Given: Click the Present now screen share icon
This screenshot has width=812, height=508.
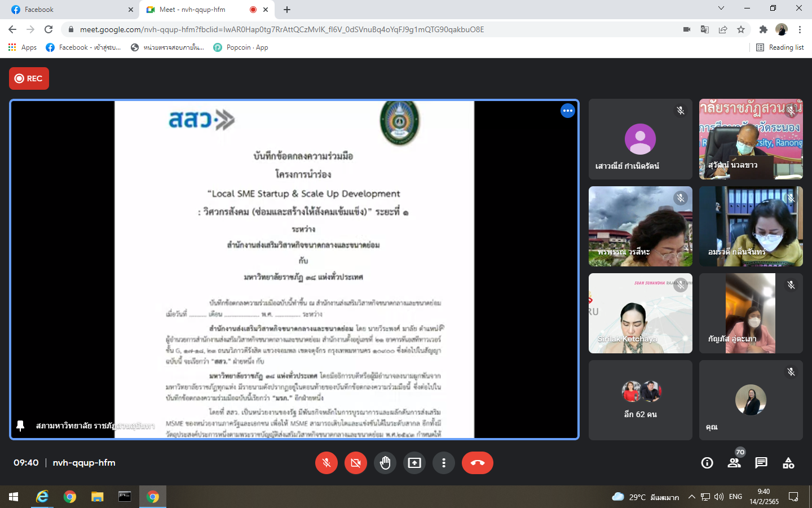Looking at the screenshot, I should [x=414, y=463].
